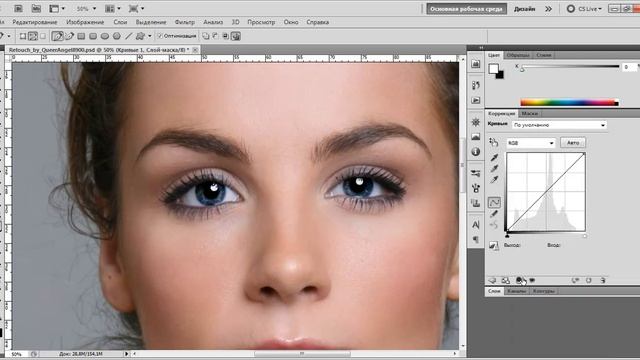Open the Adjustments sun icon in dock
Image resolution: width=640 pixels, height=360 pixels.
click(x=476, y=122)
